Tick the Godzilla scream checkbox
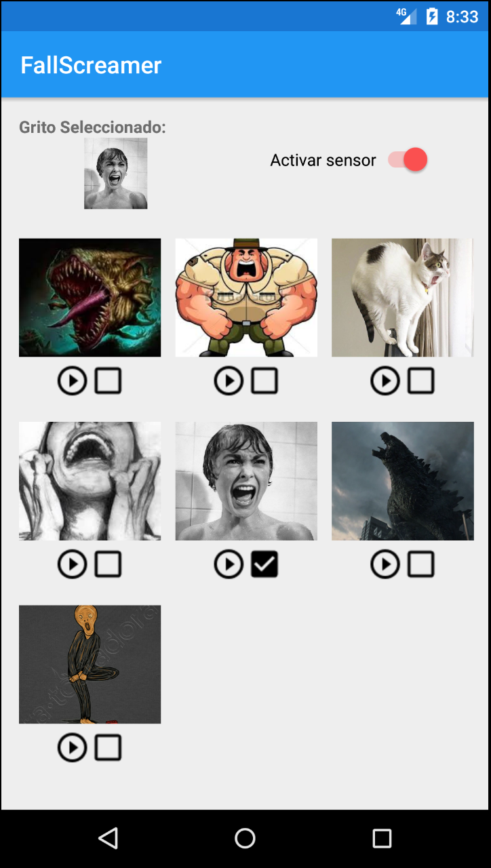The image size is (491, 868). 421,564
